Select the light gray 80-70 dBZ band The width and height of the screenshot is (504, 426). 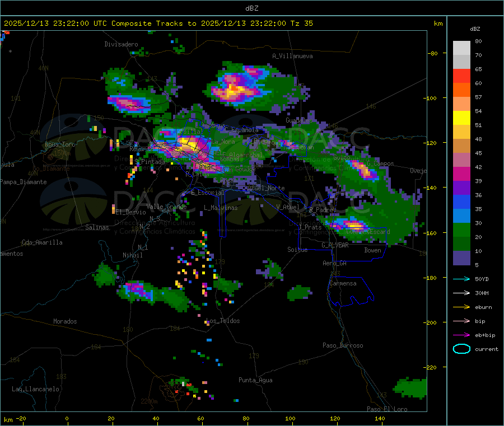[x=461, y=48]
